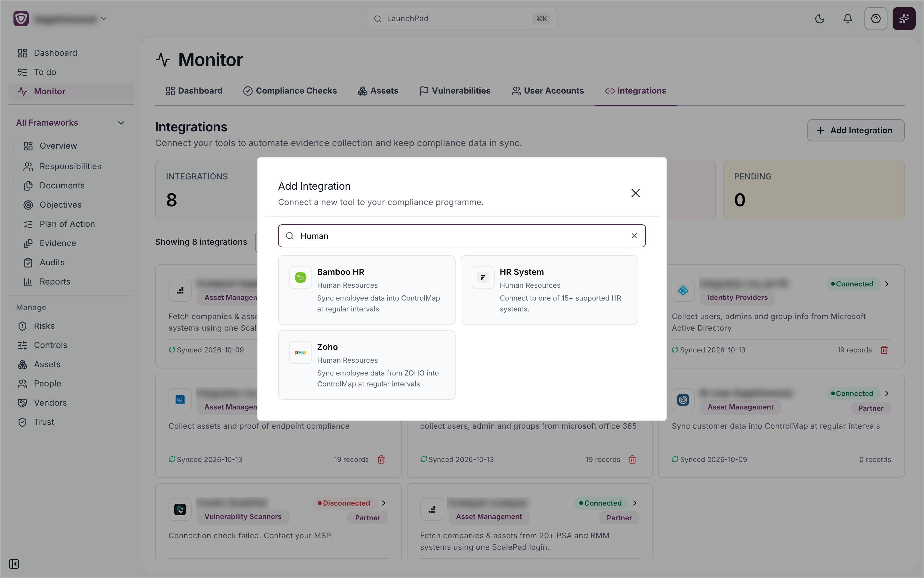The width and height of the screenshot is (924, 578).
Task: Open the notifications bell
Action: click(847, 19)
